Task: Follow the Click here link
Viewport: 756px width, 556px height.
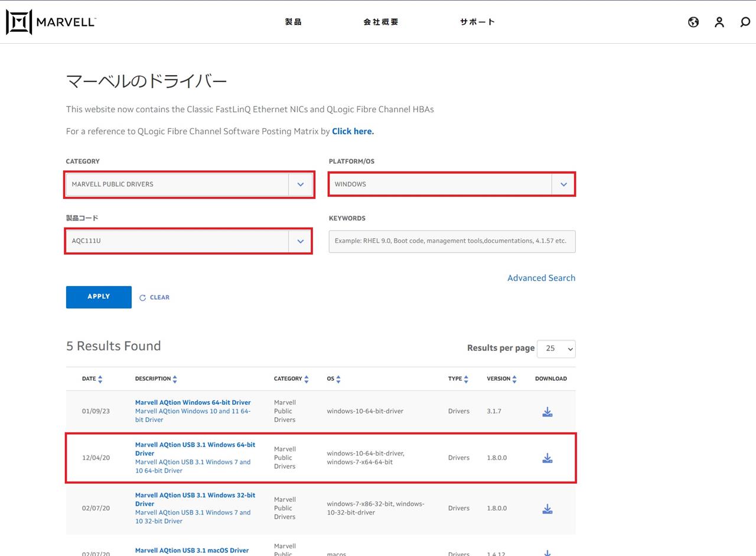Action: pos(353,131)
